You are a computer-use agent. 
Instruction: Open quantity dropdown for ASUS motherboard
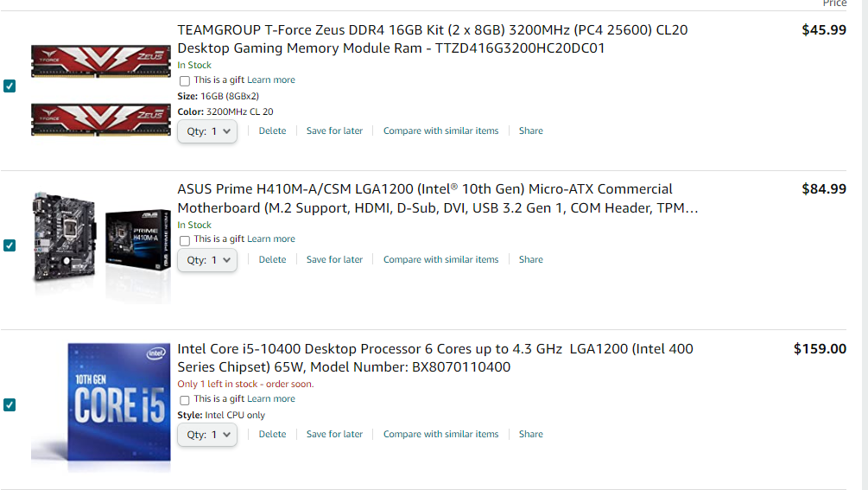(207, 260)
